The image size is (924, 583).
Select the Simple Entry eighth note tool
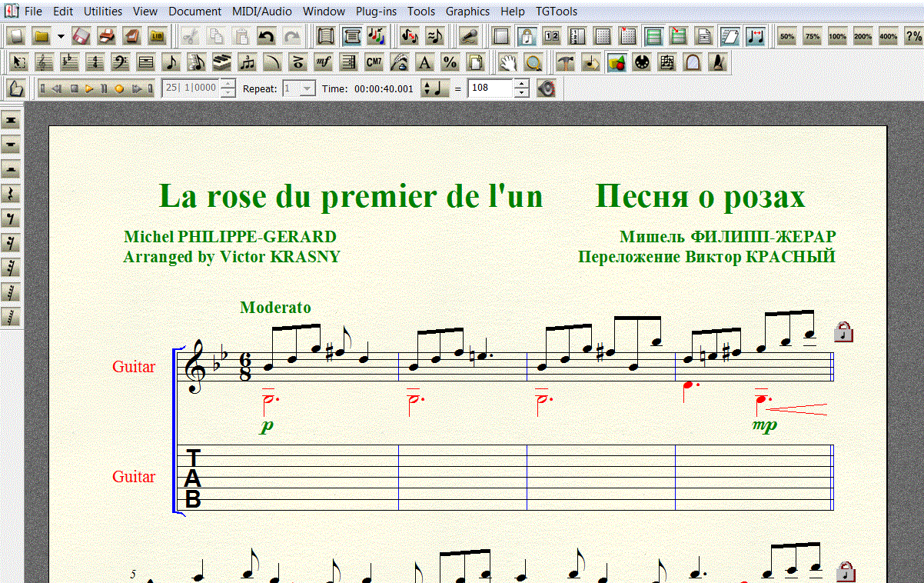171,63
